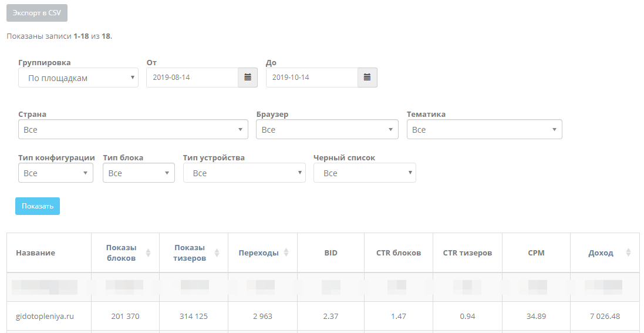The width and height of the screenshot is (644, 333).
Task: Sort table by Показы тизеров column
Action: point(190,253)
